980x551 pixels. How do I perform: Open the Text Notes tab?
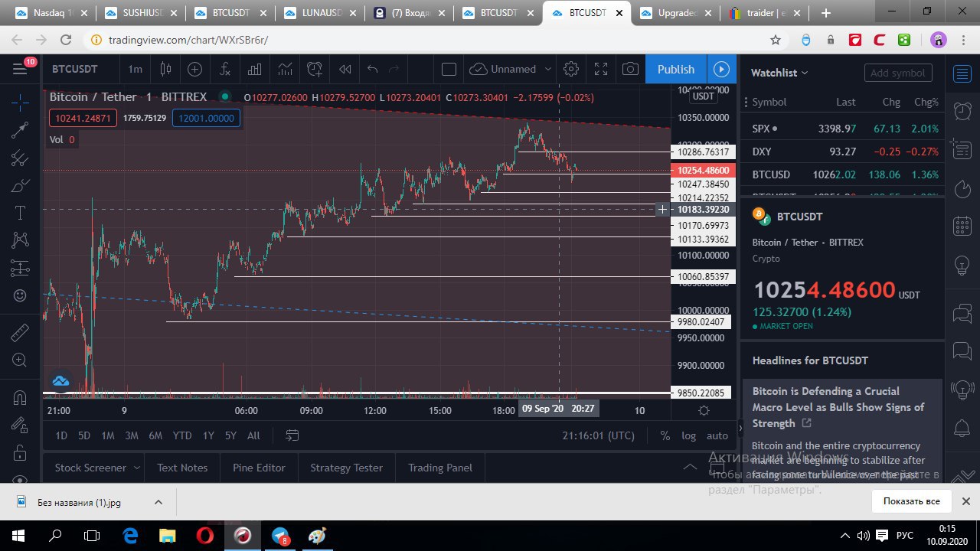tap(182, 468)
